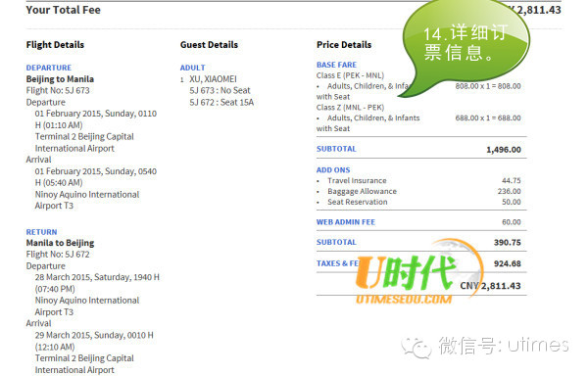Select the 'Price Details' heading
The width and height of the screenshot is (588, 376).
tap(344, 45)
